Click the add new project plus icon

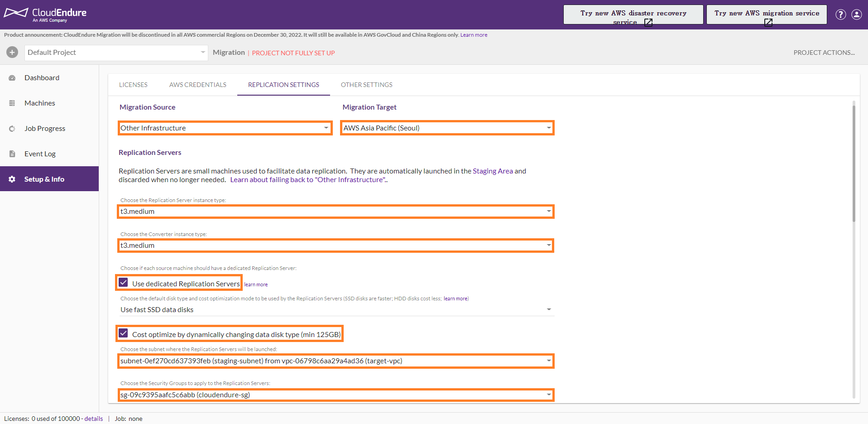pyautogui.click(x=12, y=53)
